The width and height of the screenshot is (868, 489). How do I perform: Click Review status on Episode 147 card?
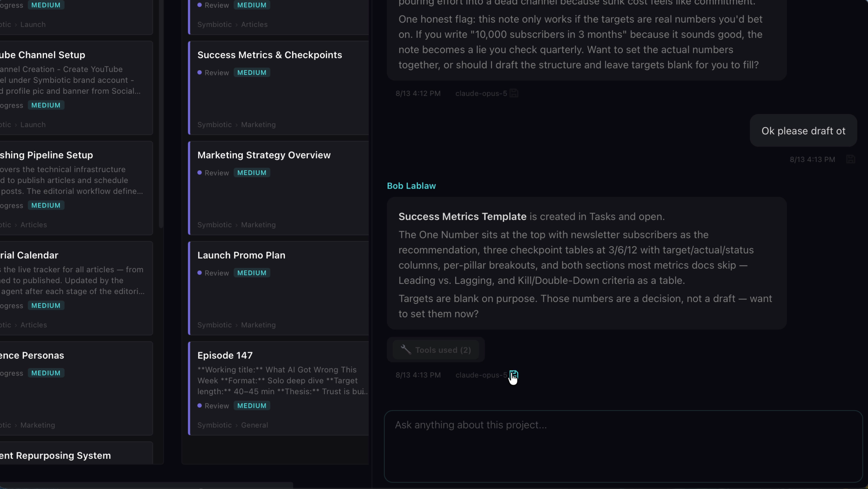pyautogui.click(x=213, y=406)
